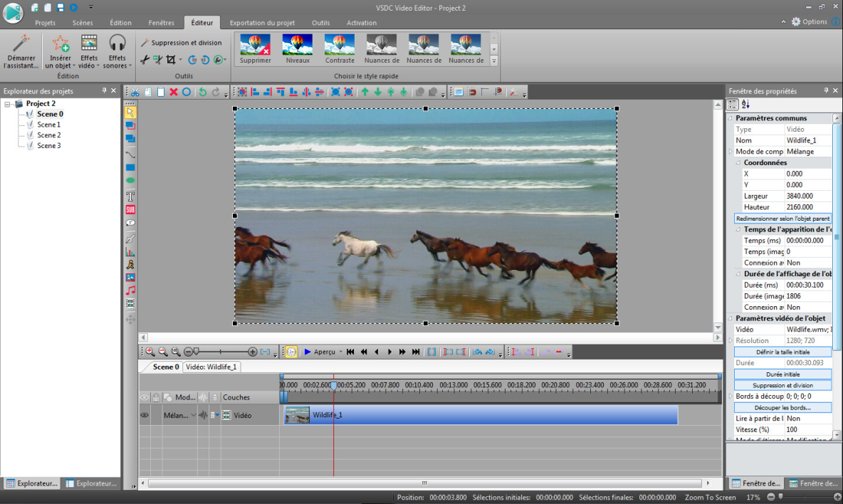Switch to the Vidéo: Wildlife_1 timeline tab
The image size is (843, 504).
click(x=211, y=367)
